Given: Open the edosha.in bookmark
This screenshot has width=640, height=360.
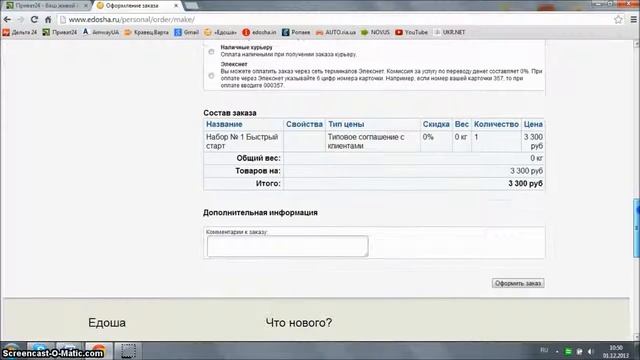Looking at the screenshot, I should point(259,32).
